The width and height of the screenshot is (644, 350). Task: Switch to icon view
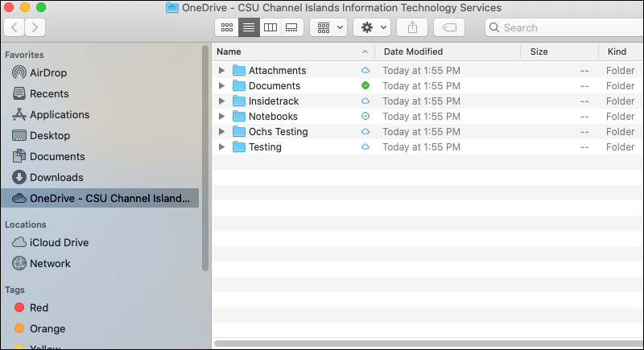[227, 27]
